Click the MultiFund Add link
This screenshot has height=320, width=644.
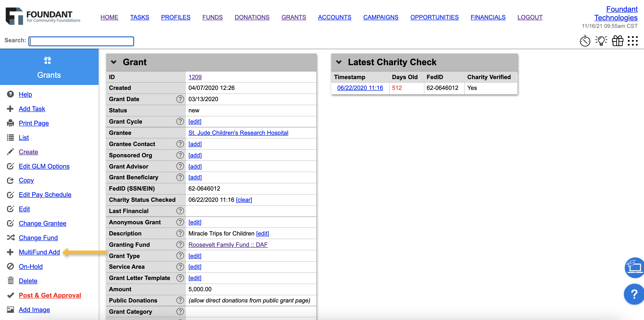[39, 252]
